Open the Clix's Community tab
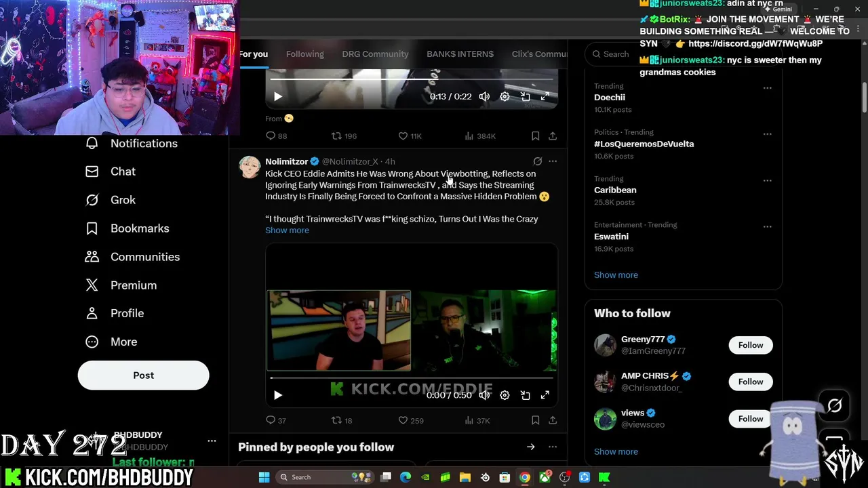868x488 pixels. pyautogui.click(x=539, y=54)
